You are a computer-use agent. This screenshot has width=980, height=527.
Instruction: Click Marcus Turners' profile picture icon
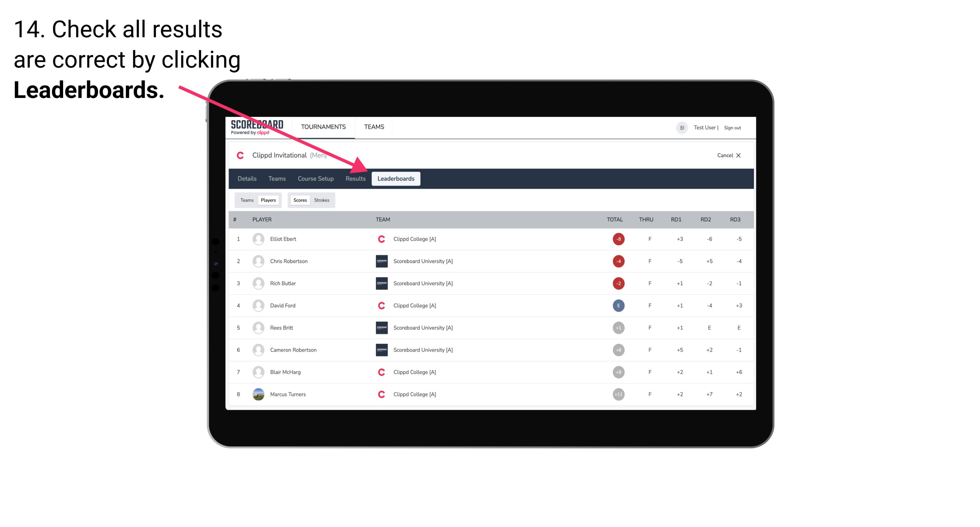[x=258, y=394]
